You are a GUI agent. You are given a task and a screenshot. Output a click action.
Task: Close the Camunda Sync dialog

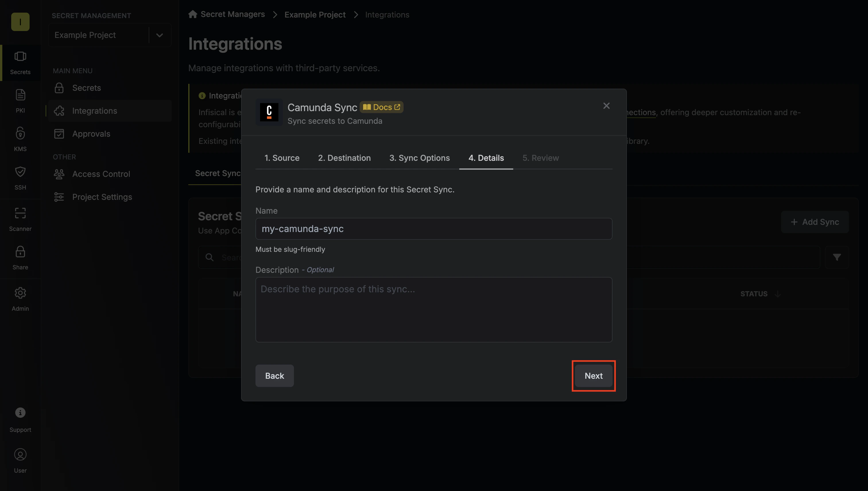(607, 106)
